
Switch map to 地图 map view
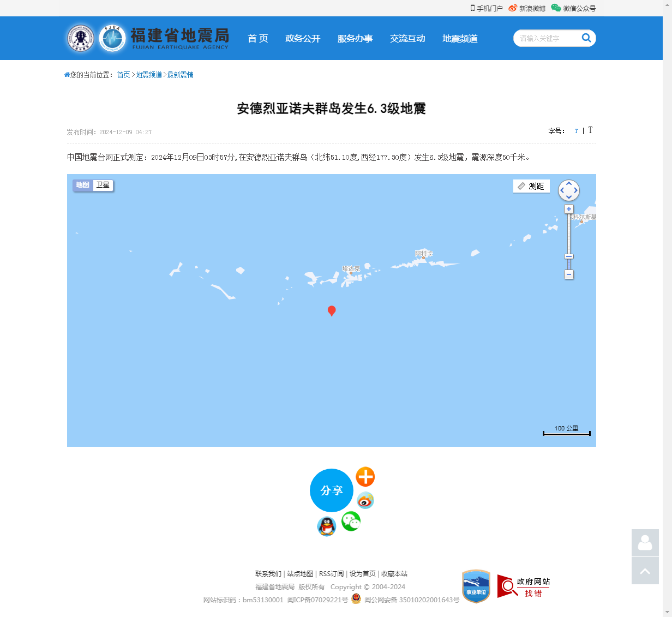click(x=83, y=185)
